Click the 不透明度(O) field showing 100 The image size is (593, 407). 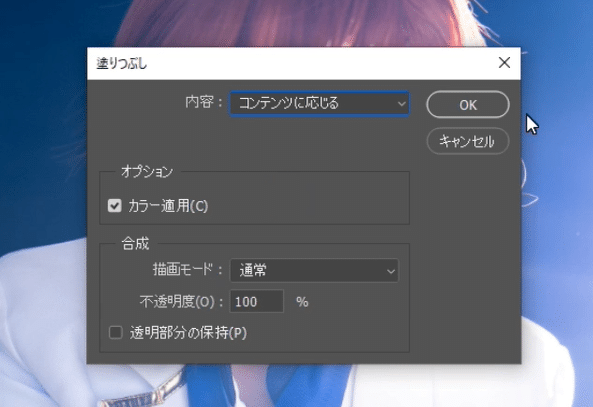pos(257,301)
